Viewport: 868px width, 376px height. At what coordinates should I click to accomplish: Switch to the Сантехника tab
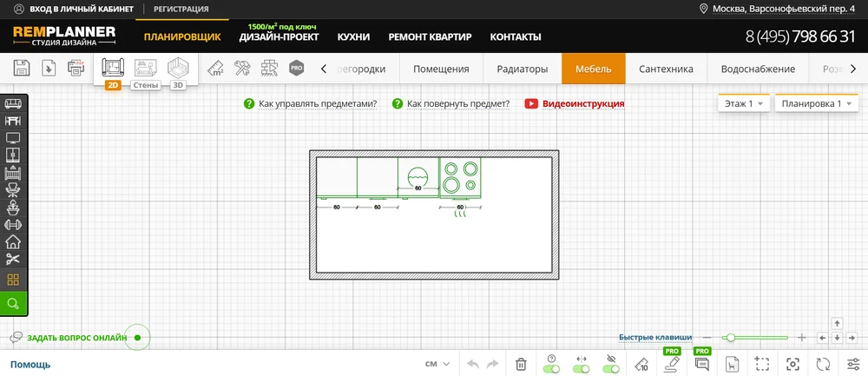pos(666,69)
